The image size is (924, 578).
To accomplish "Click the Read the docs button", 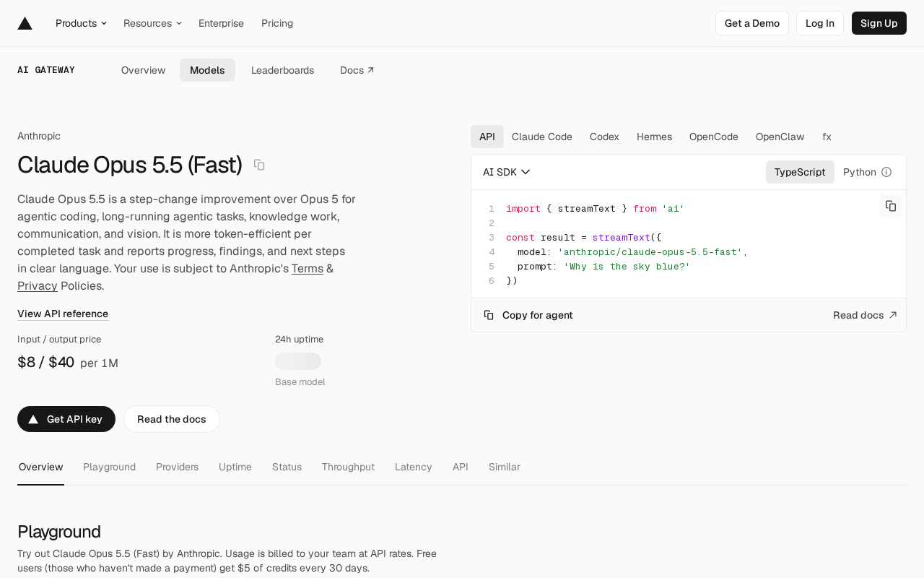I will click(172, 419).
